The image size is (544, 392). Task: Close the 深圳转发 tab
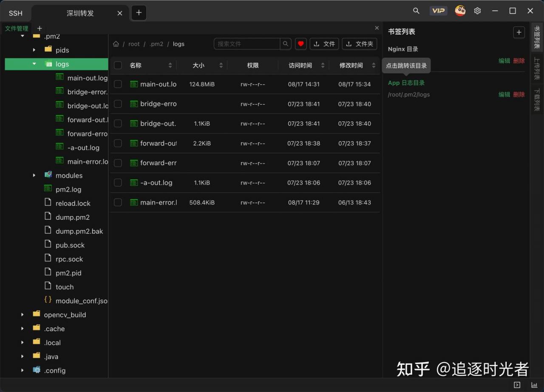(120, 13)
